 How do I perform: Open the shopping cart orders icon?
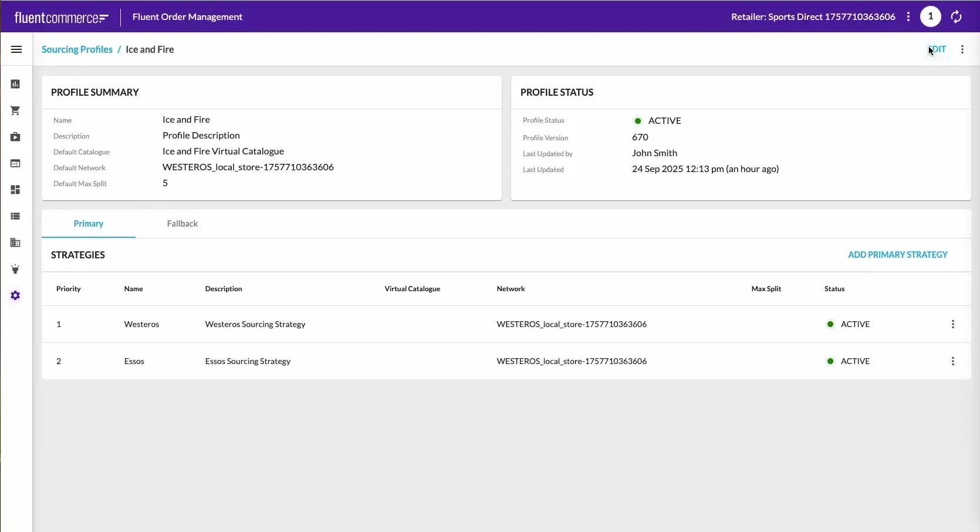16,110
